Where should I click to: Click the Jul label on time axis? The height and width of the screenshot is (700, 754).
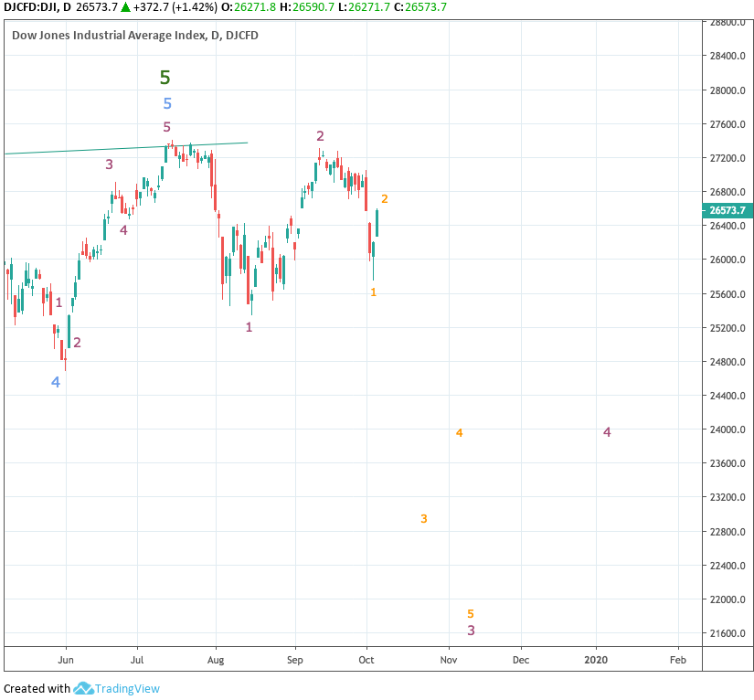point(137,660)
